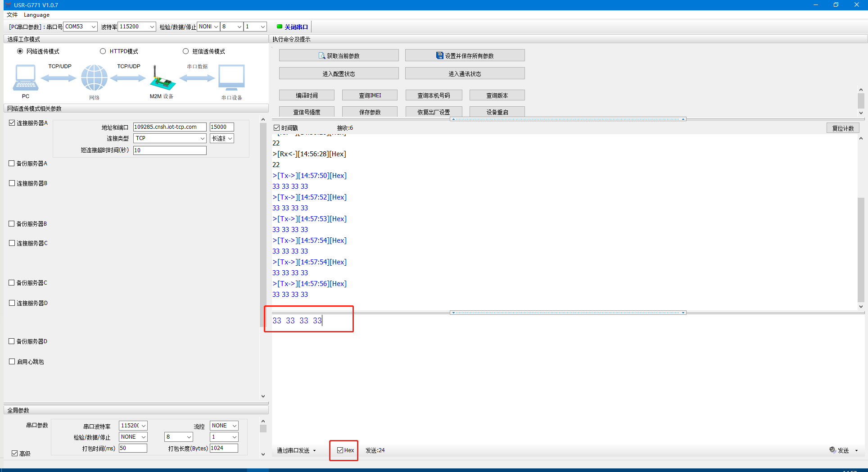Click the PC computer icon in diagram
868x472 pixels.
tap(25, 78)
